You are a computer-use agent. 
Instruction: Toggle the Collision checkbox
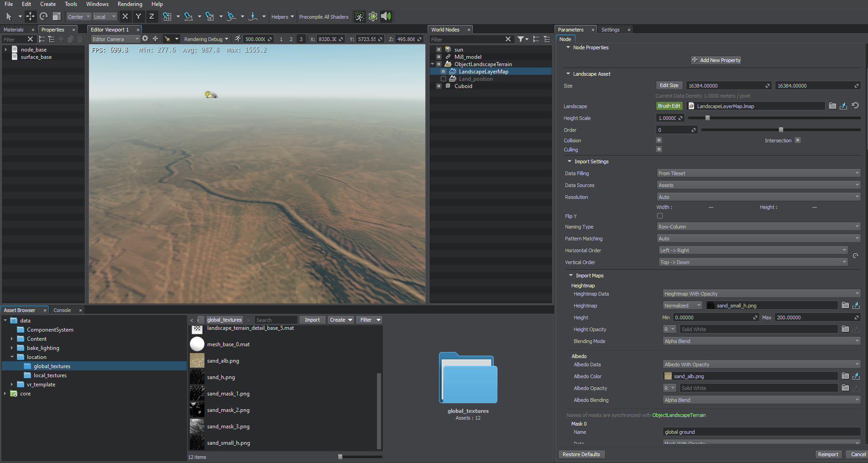(x=659, y=140)
